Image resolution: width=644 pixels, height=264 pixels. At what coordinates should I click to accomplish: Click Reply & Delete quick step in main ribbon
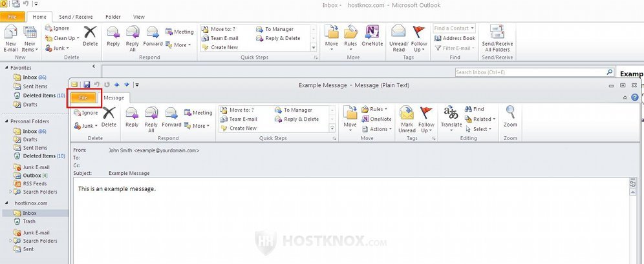[278, 38]
